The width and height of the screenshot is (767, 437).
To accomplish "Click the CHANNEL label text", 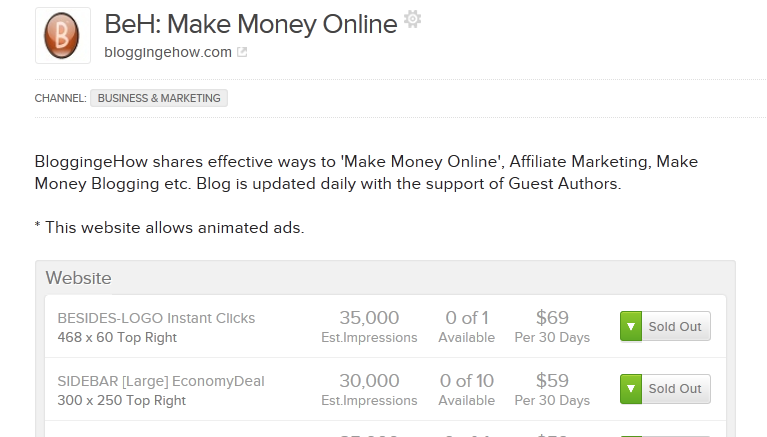I will pos(60,98).
